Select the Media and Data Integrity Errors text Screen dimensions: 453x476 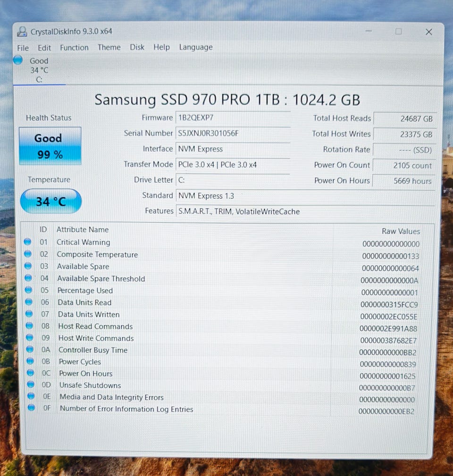point(112,397)
